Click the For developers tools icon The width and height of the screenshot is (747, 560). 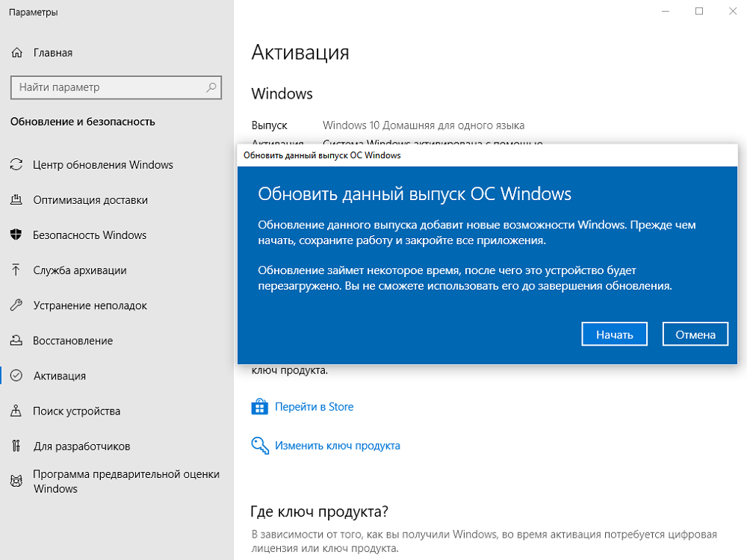[16, 447]
